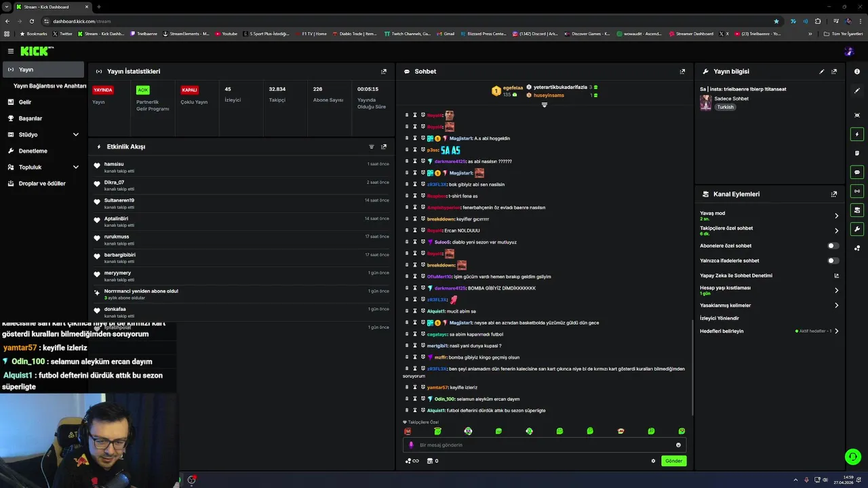This screenshot has height=488, width=868.
Task: Toggle the channel actions widget in right sidebar
Action: click(x=857, y=210)
